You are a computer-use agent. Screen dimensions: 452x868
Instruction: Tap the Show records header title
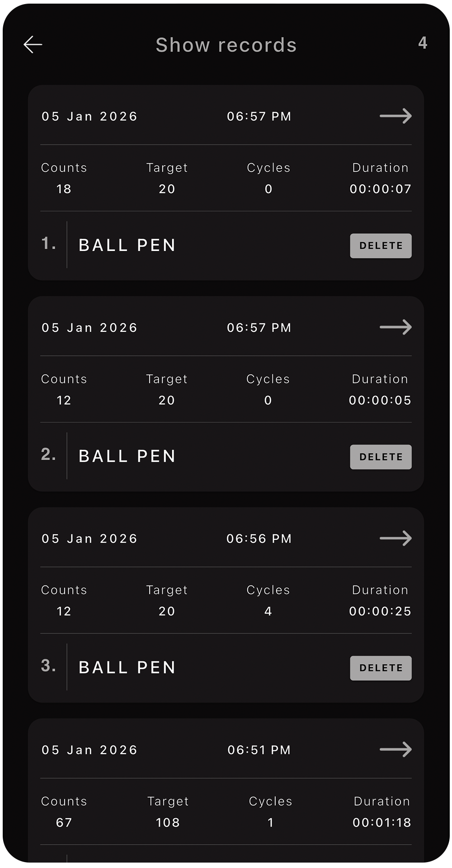coord(226,45)
